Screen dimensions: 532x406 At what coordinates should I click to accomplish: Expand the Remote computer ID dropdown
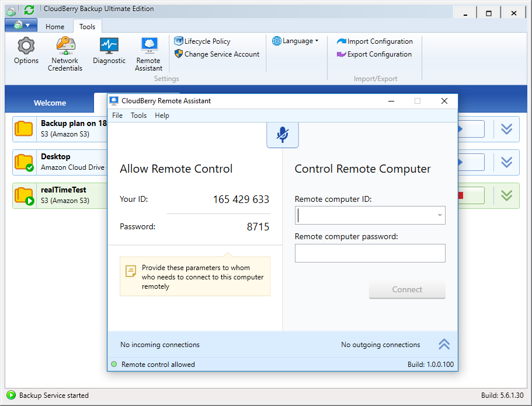[x=439, y=215]
